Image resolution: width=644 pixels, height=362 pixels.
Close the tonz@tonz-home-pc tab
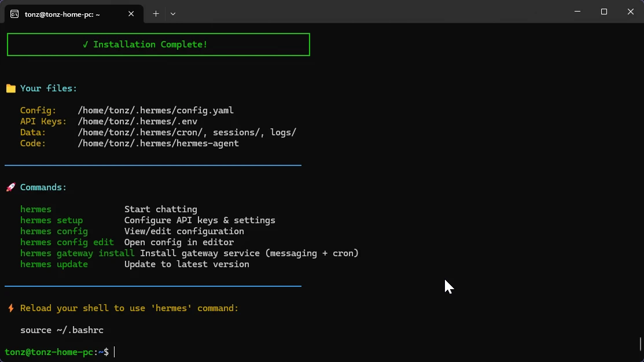pos(131,14)
